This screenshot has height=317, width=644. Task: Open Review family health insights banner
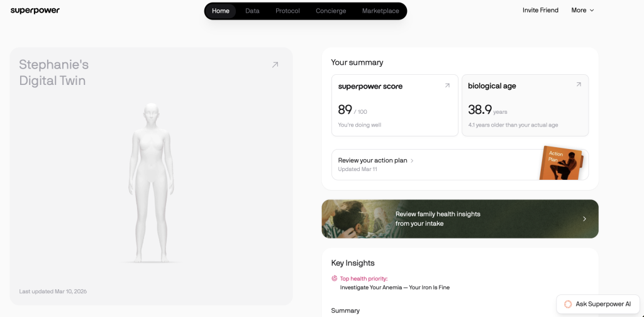coord(460,219)
